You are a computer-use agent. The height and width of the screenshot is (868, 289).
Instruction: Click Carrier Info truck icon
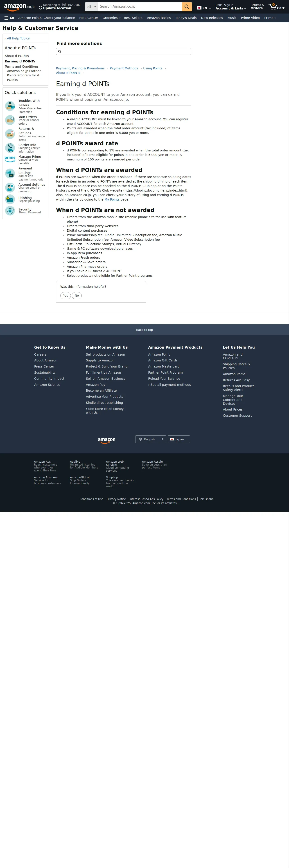(10, 148)
